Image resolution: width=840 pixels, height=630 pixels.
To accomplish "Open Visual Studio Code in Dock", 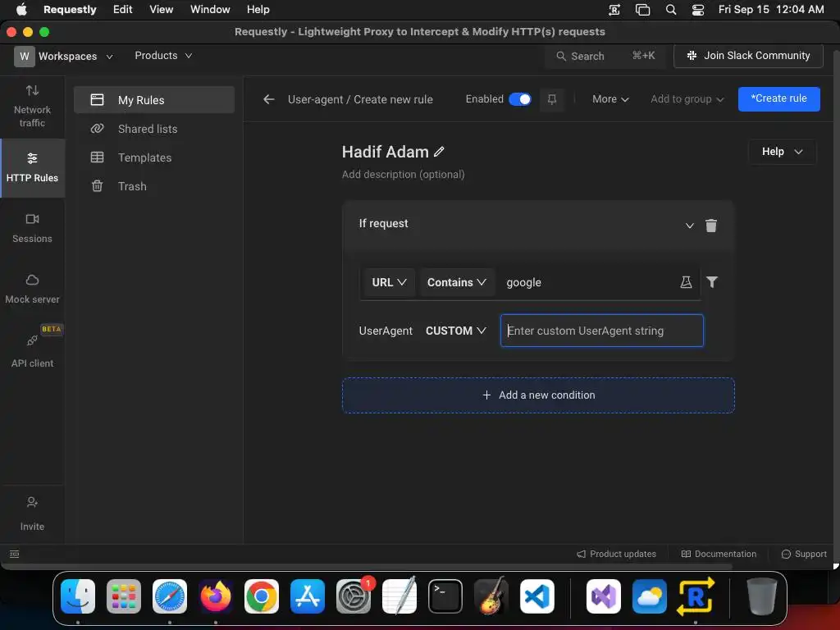I will [x=536, y=596].
